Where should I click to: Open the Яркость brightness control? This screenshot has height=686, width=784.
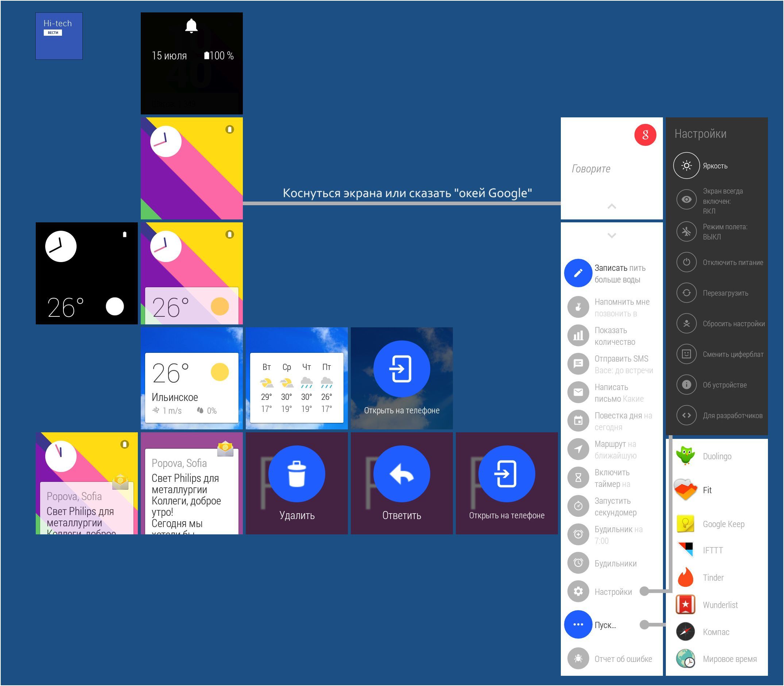pyautogui.click(x=687, y=166)
